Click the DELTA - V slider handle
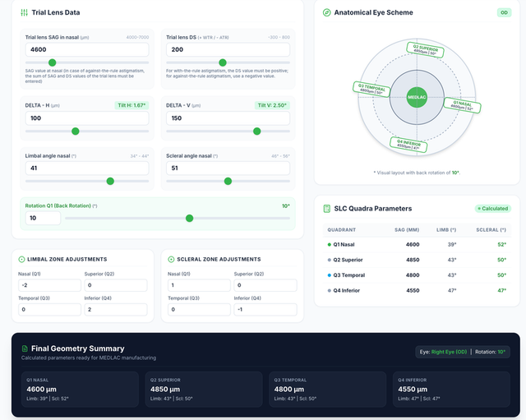526x420 pixels. click(257, 132)
